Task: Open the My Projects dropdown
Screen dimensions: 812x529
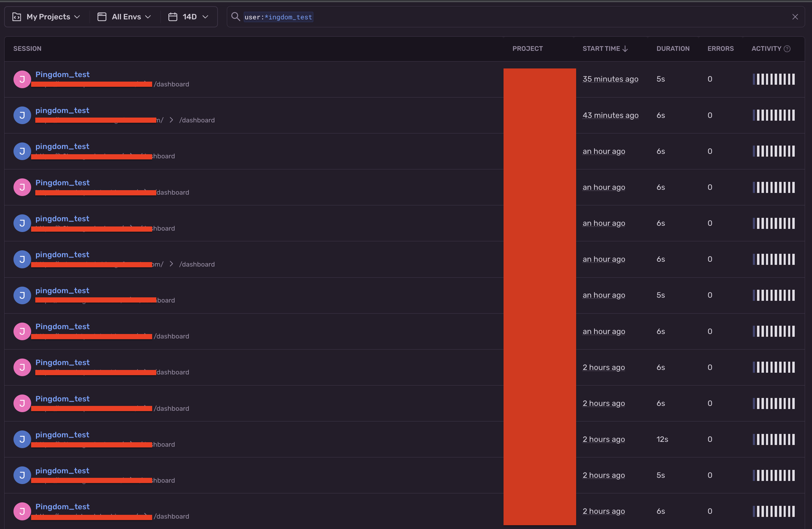Action: pos(48,16)
